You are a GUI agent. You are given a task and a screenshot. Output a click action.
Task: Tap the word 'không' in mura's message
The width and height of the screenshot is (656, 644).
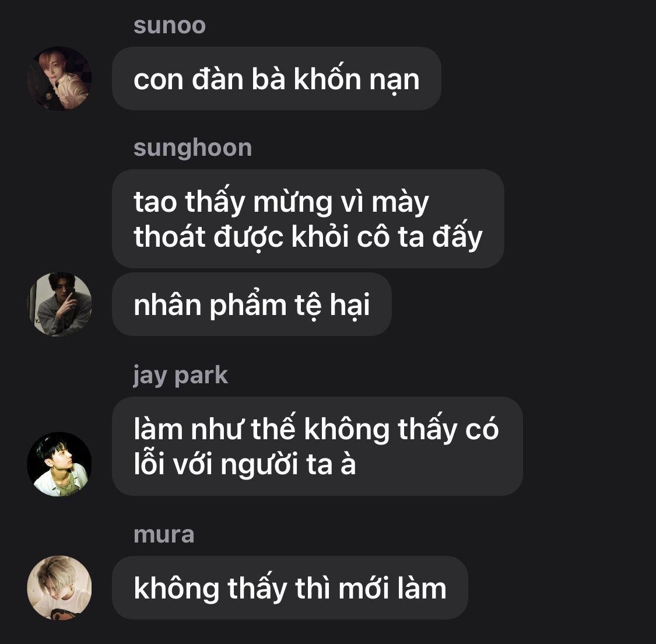click(177, 588)
